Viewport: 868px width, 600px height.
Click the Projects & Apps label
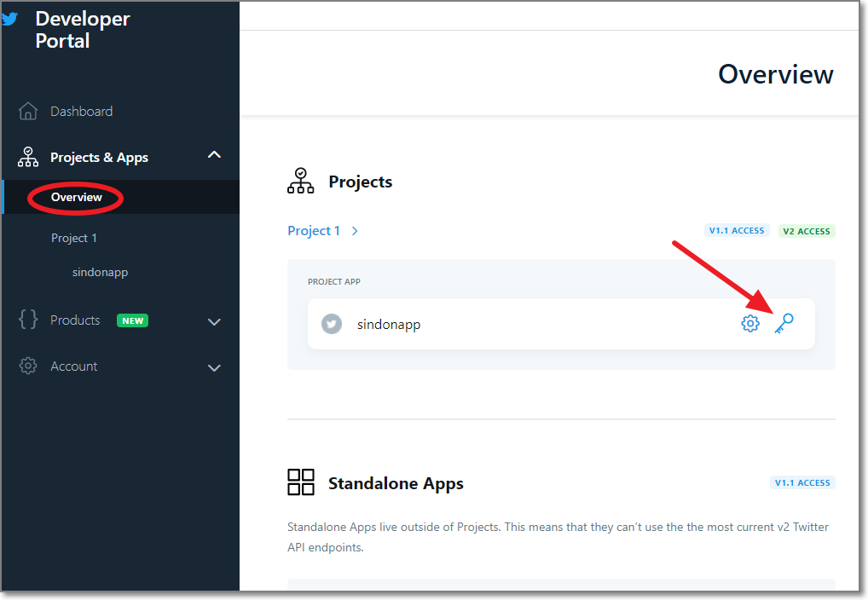[x=99, y=158]
